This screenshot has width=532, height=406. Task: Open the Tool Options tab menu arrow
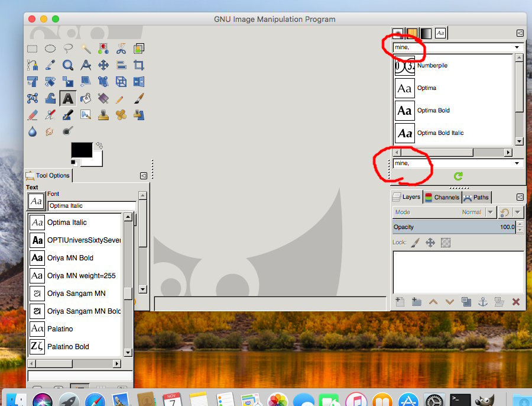point(144,176)
